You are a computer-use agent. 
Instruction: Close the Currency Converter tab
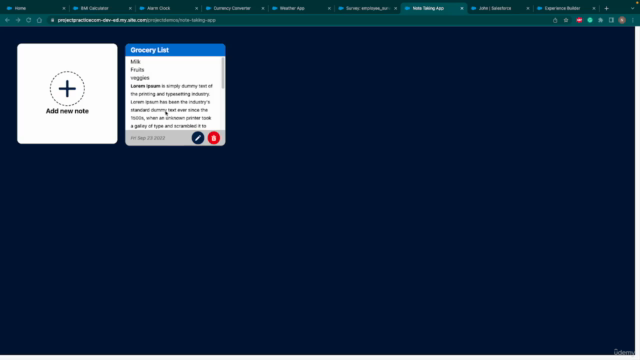pyautogui.click(x=263, y=8)
